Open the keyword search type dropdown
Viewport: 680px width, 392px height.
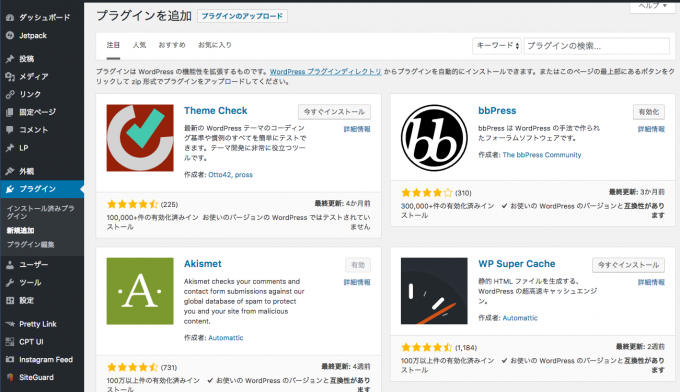[497, 46]
